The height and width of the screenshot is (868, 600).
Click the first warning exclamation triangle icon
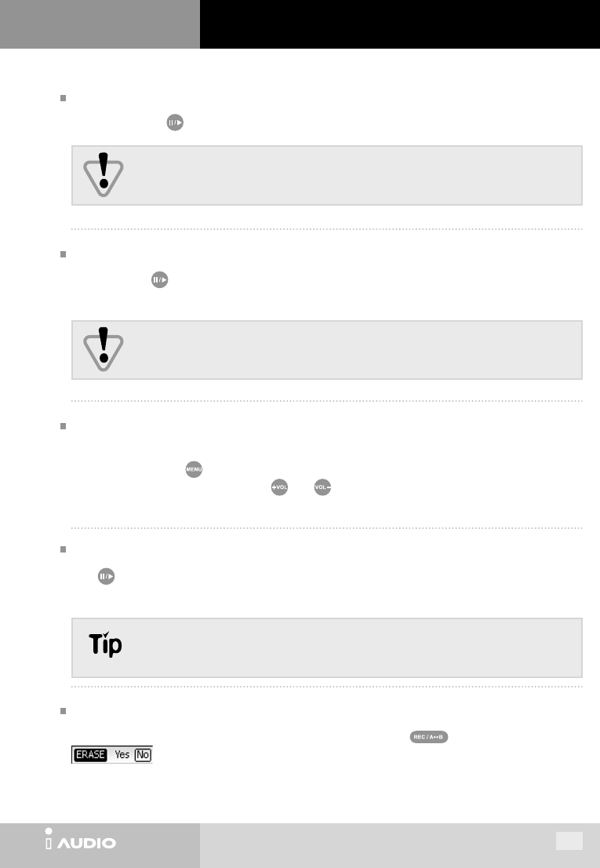tap(104, 174)
